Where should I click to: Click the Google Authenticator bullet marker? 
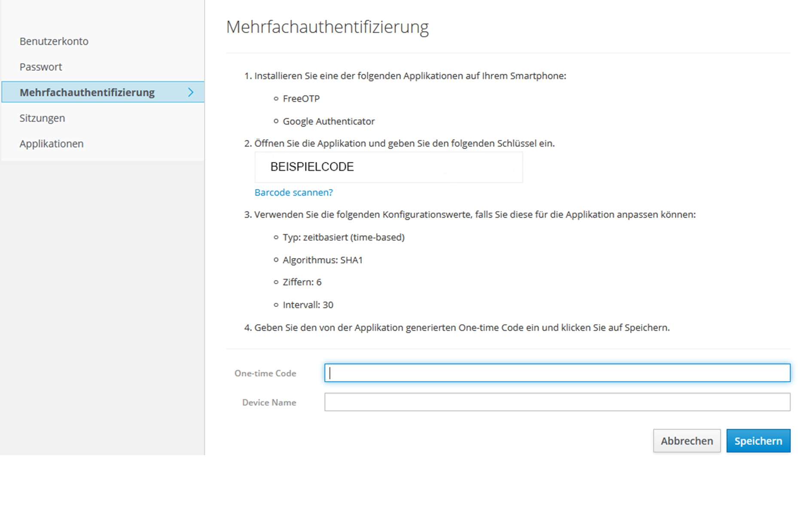(275, 121)
